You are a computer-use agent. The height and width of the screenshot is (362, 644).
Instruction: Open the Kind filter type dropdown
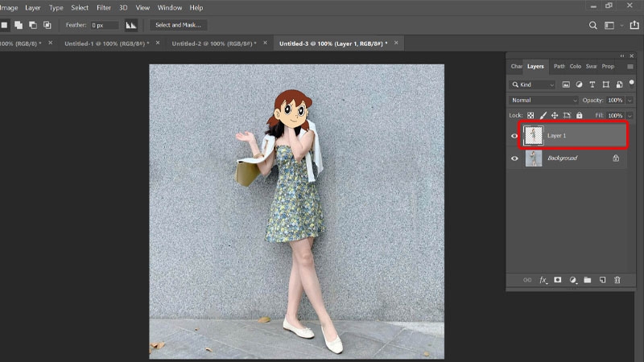pyautogui.click(x=533, y=84)
